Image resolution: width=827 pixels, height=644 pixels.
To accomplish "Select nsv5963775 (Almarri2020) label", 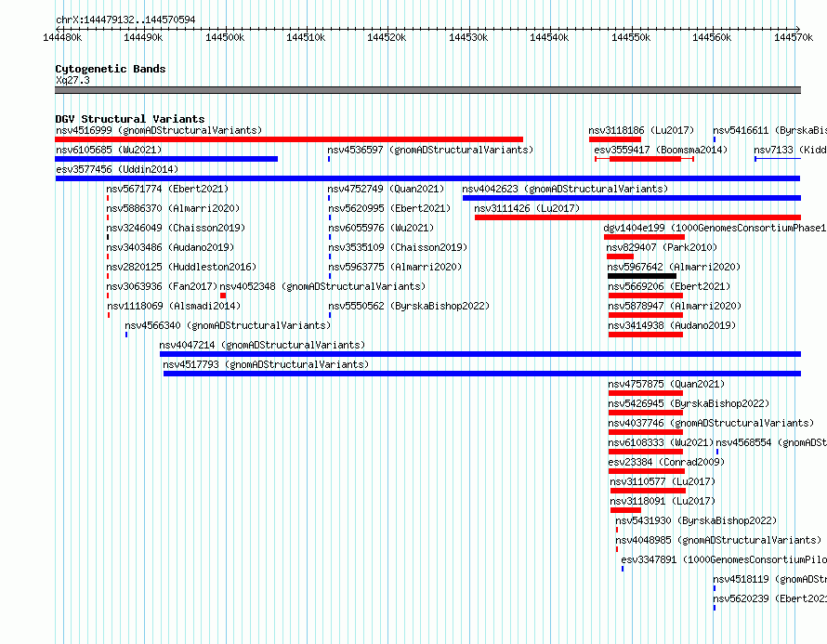I will [x=395, y=267].
